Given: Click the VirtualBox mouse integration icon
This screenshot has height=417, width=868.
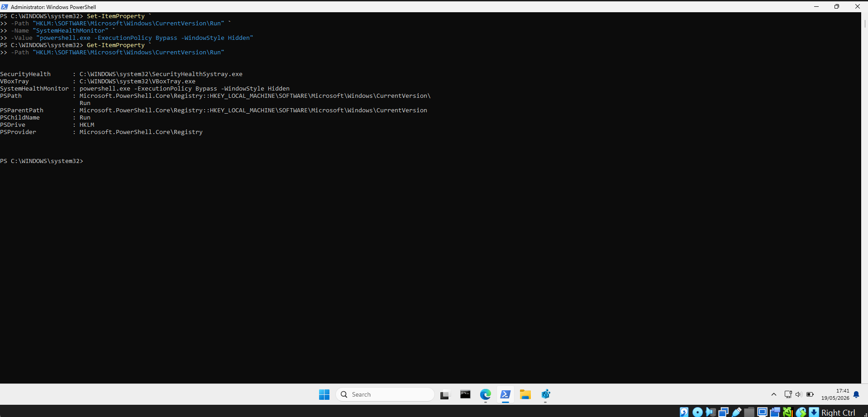Looking at the screenshot, I should pyautogui.click(x=801, y=412).
